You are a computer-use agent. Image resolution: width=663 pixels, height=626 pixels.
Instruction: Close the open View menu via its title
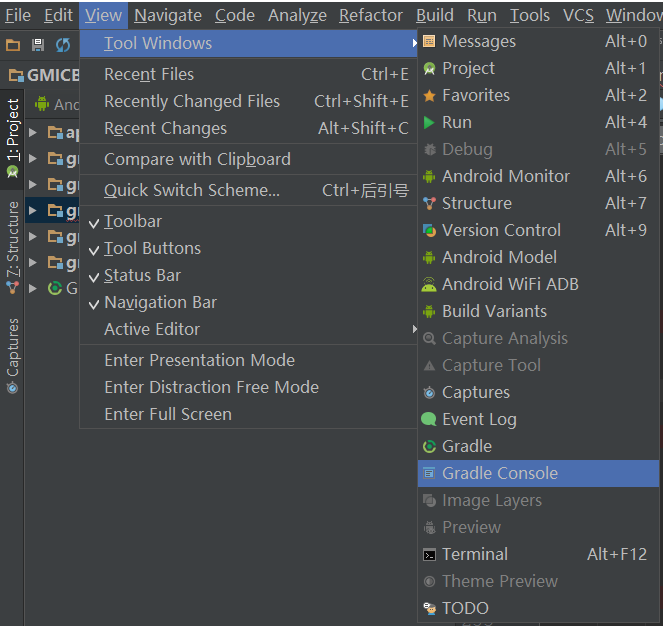pyautogui.click(x=103, y=16)
